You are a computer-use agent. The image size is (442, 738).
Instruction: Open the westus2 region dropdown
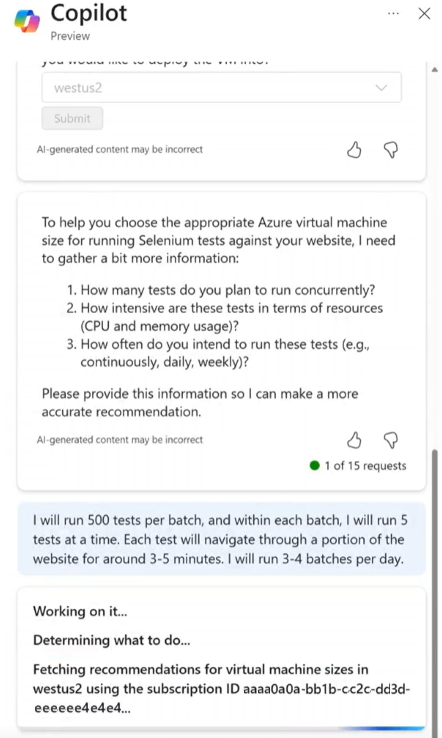point(221,88)
